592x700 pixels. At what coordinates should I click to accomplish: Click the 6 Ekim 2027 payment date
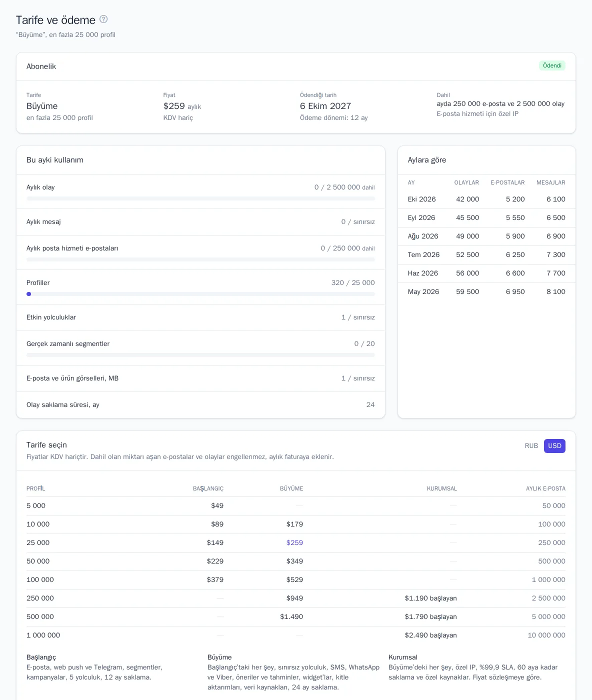[325, 106]
